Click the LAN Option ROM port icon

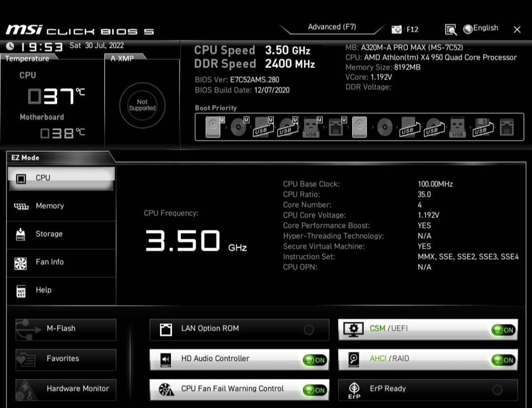166,329
